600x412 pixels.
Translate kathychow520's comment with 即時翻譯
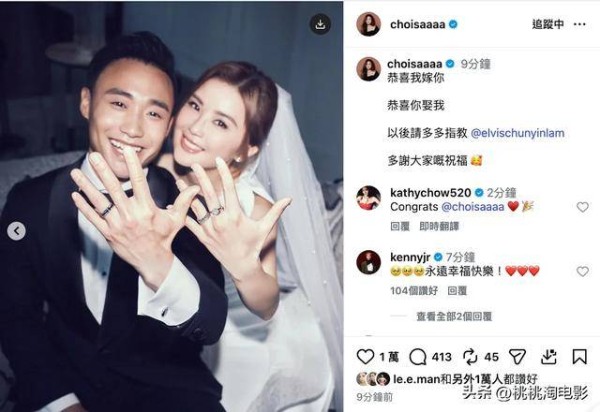(x=439, y=226)
